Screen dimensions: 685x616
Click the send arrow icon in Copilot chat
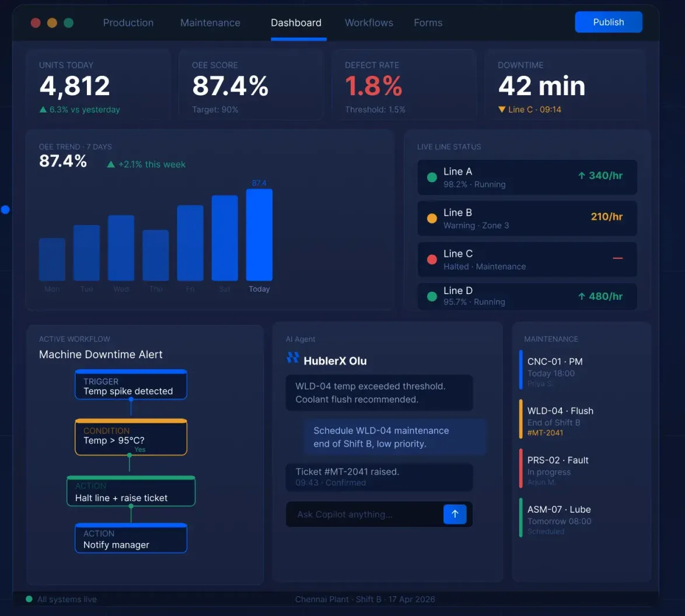455,514
